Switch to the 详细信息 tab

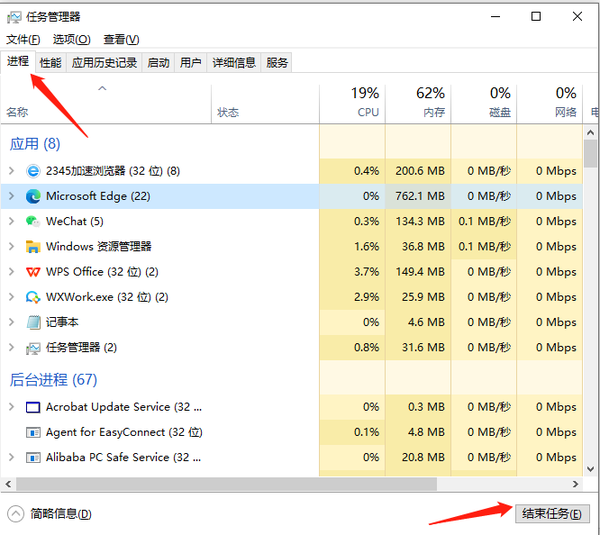[x=234, y=62]
